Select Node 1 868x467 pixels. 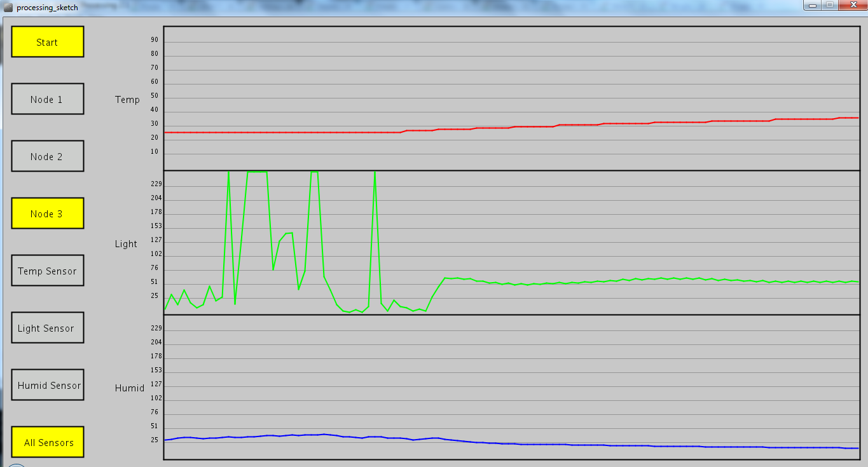(47, 98)
